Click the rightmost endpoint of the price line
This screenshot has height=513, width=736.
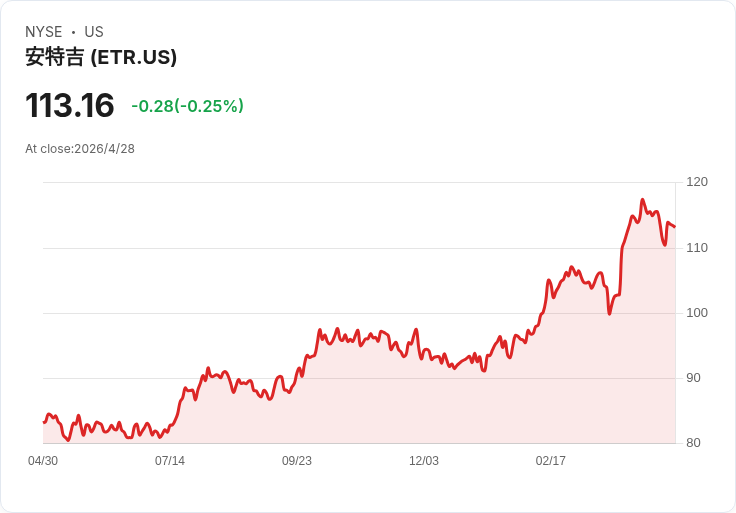coord(675,226)
